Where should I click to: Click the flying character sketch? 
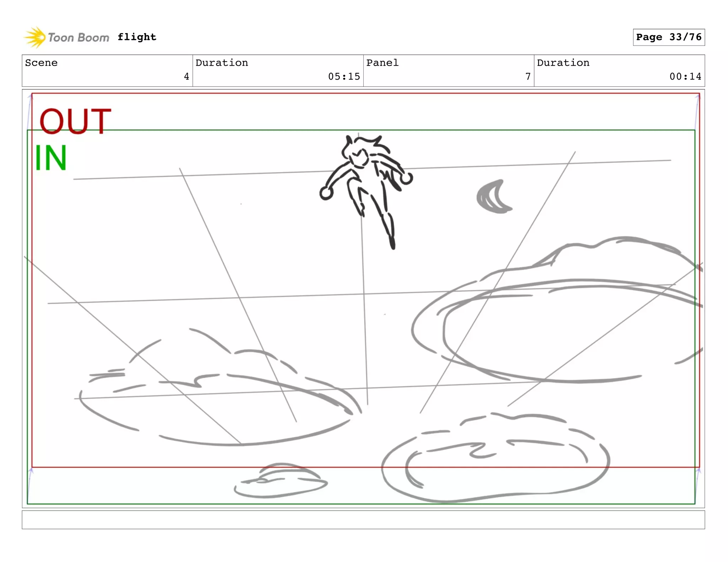[x=366, y=192]
